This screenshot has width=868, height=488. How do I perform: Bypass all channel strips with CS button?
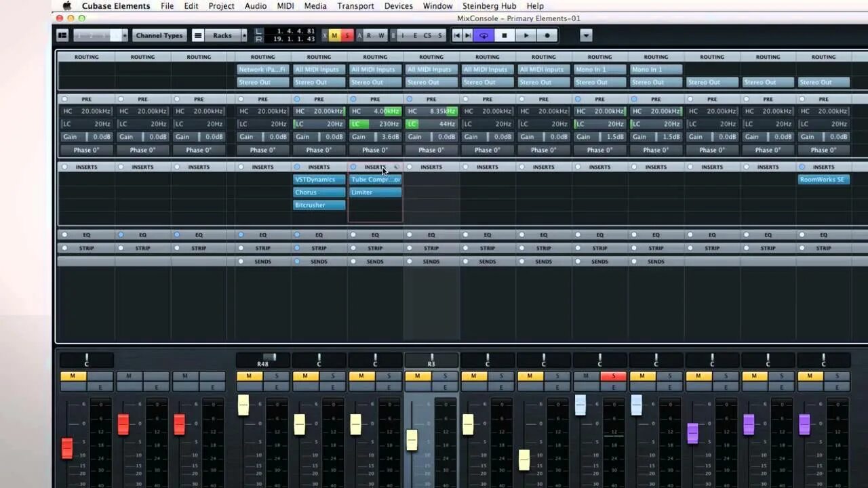pyautogui.click(x=427, y=35)
